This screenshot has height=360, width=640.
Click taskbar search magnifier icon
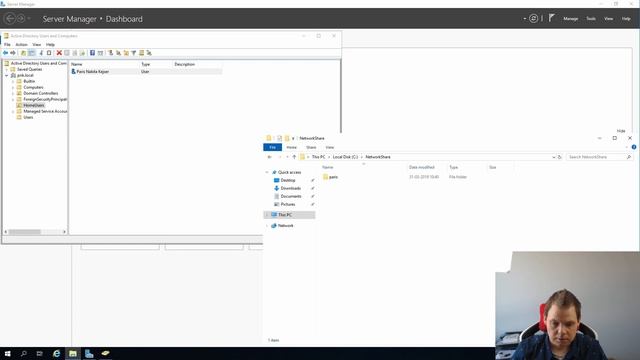pos(24,353)
